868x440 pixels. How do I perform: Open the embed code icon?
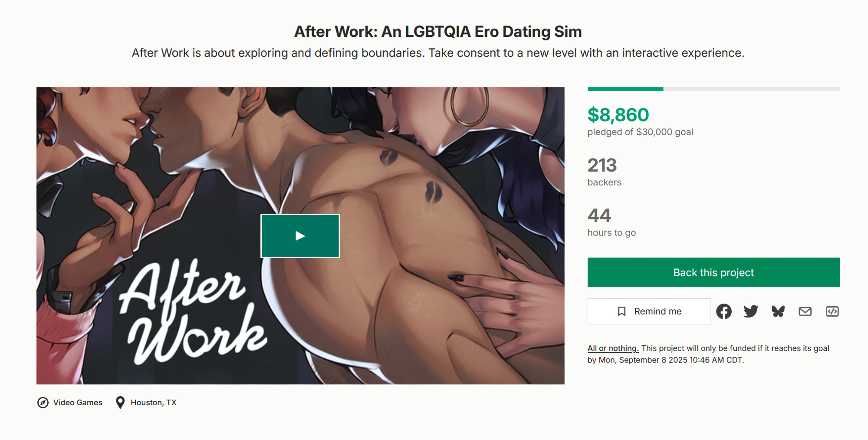click(x=832, y=311)
